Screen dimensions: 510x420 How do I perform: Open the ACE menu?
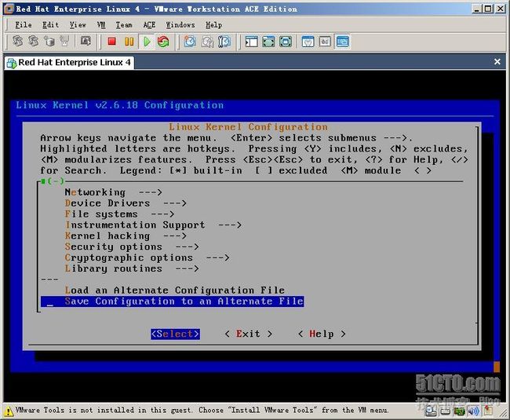(149, 24)
